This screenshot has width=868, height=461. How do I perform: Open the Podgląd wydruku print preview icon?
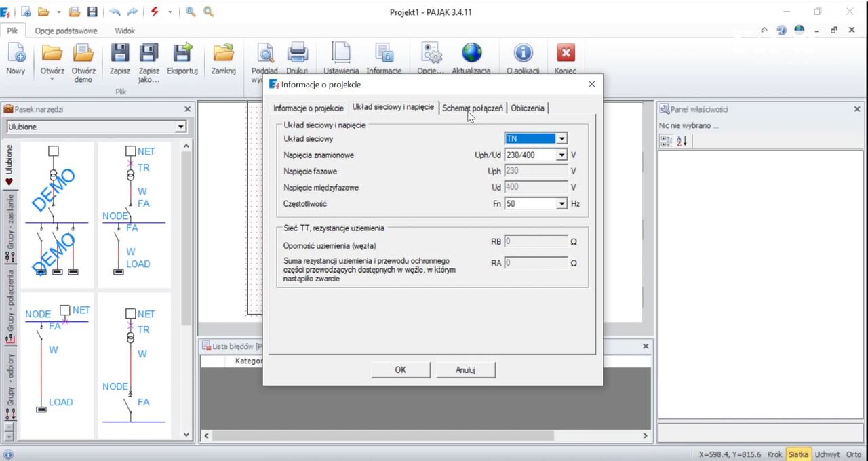(264, 54)
